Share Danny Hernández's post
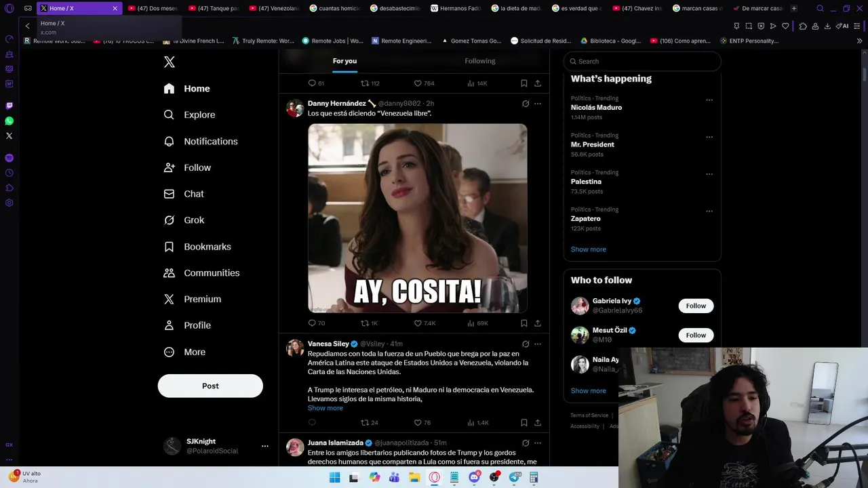868x488 pixels. pos(538,323)
